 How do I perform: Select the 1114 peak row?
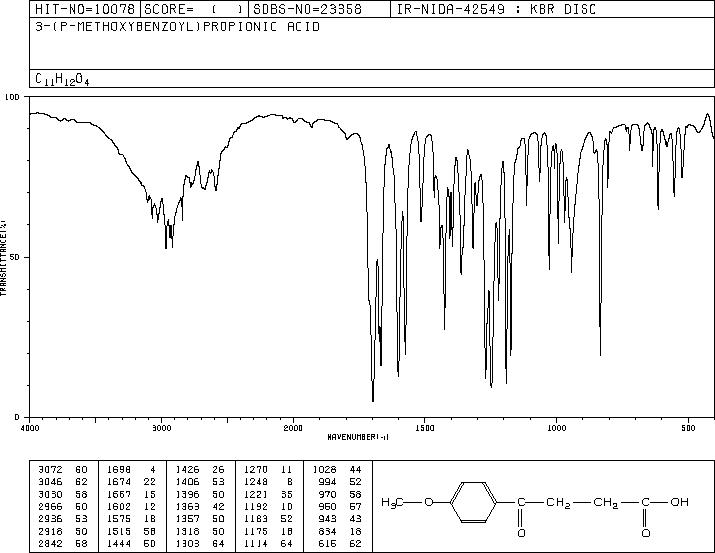[x=268, y=543]
